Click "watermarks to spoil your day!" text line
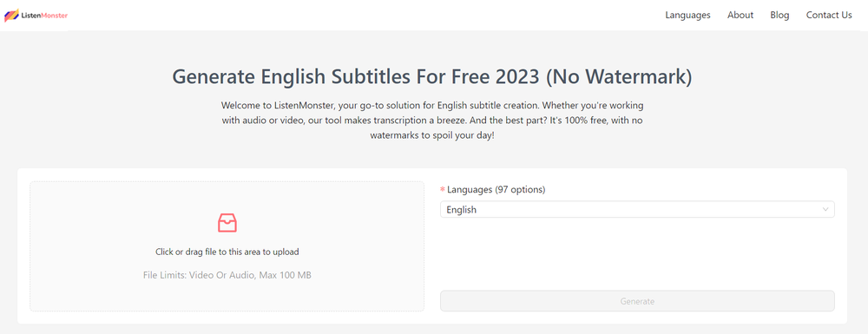The width and height of the screenshot is (868, 334). 431,135
